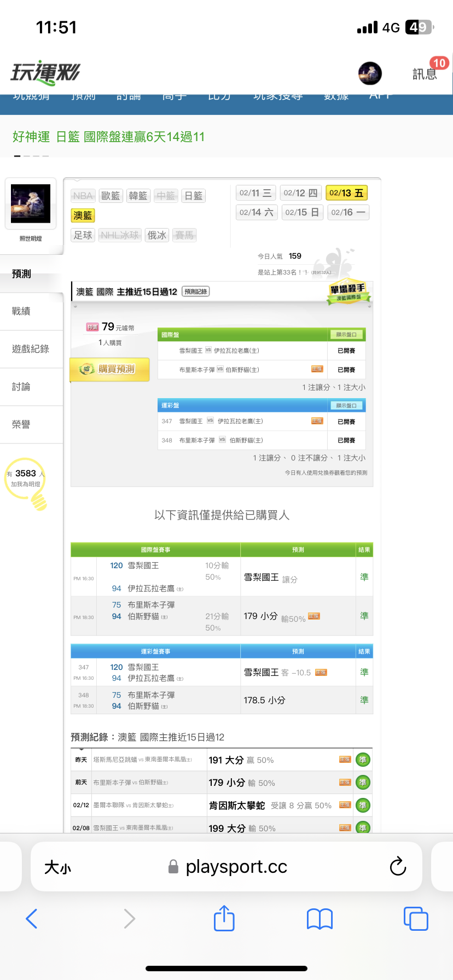Open the 玩運彩 site logo
This screenshot has width=453, height=980.
click(x=45, y=72)
